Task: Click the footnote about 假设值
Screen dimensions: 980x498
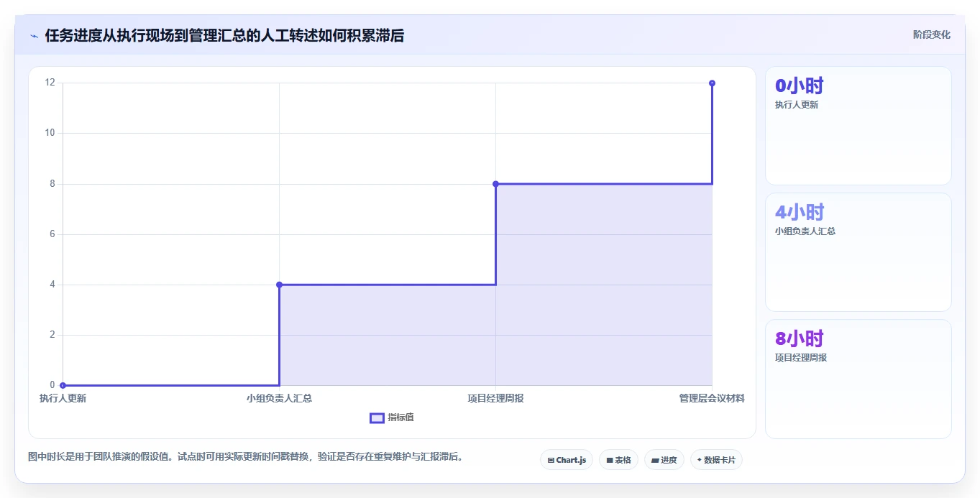Action: (x=246, y=456)
